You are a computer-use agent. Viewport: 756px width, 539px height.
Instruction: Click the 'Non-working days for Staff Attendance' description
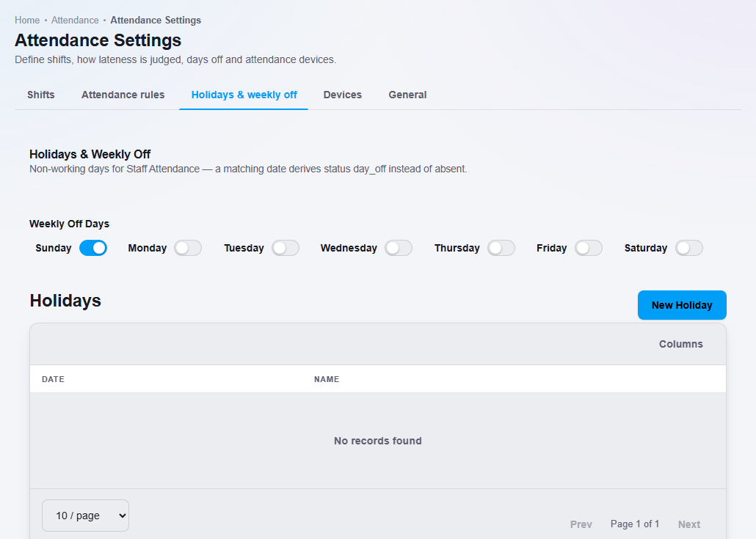pyautogui.click(x=248, y=169)
